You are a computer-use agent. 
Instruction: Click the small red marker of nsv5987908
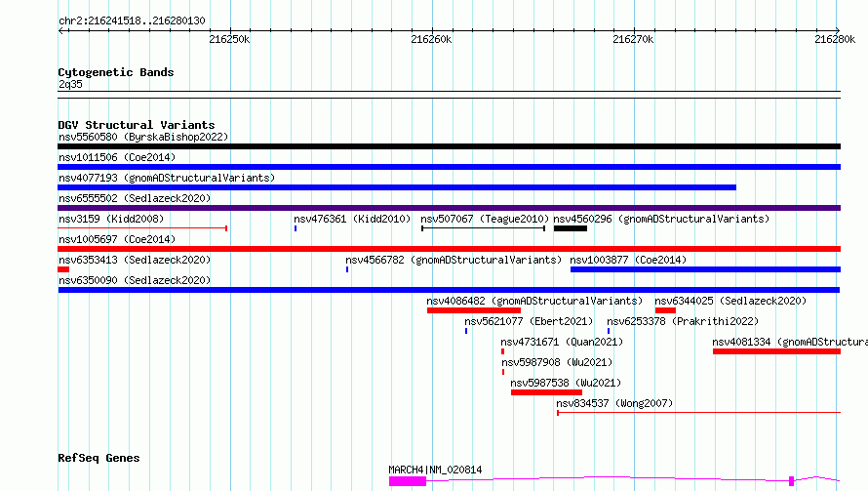click(503, 372)
